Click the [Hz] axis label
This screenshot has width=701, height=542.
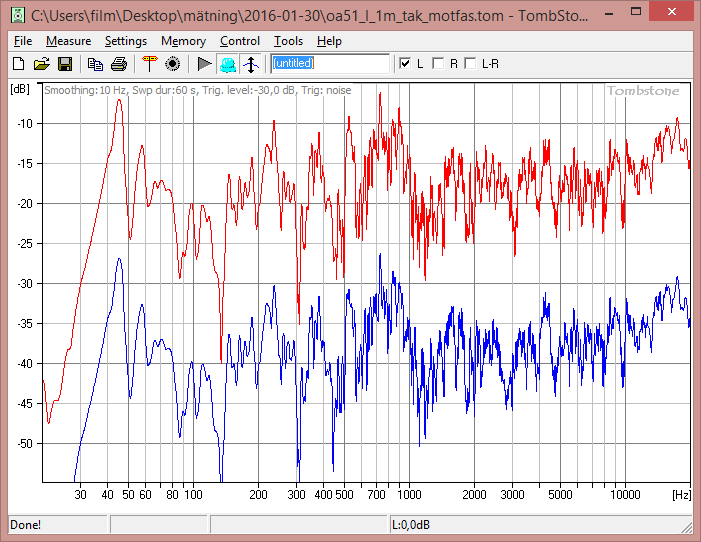pos(681,495)
